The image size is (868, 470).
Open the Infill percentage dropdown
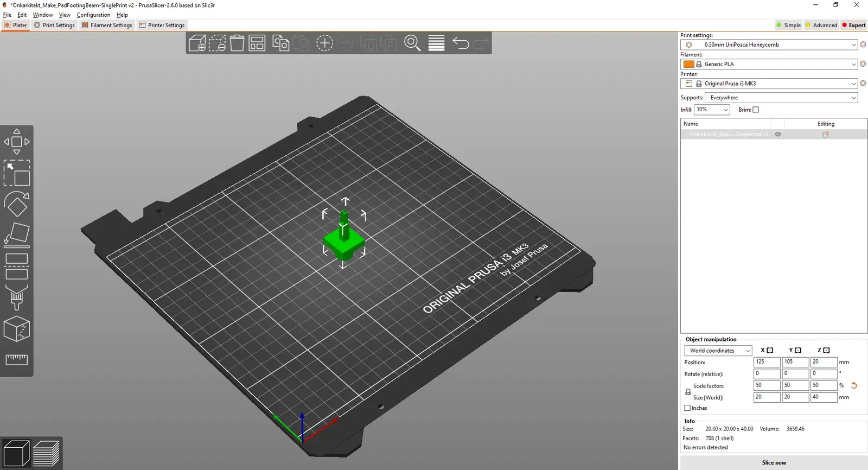(712, 110)
